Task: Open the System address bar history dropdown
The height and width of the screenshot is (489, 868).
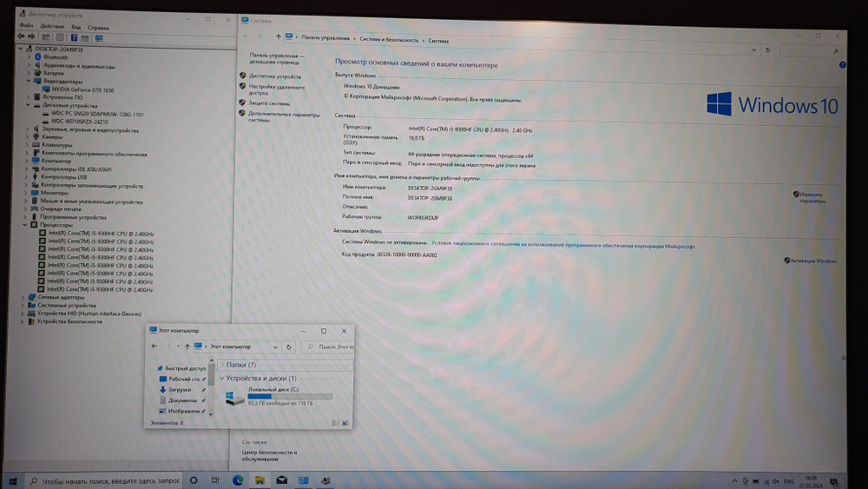Action: click(x=753, y=50)
